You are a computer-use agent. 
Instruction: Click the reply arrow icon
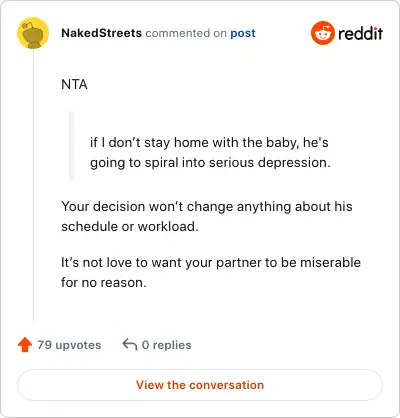tap(130, 345)
